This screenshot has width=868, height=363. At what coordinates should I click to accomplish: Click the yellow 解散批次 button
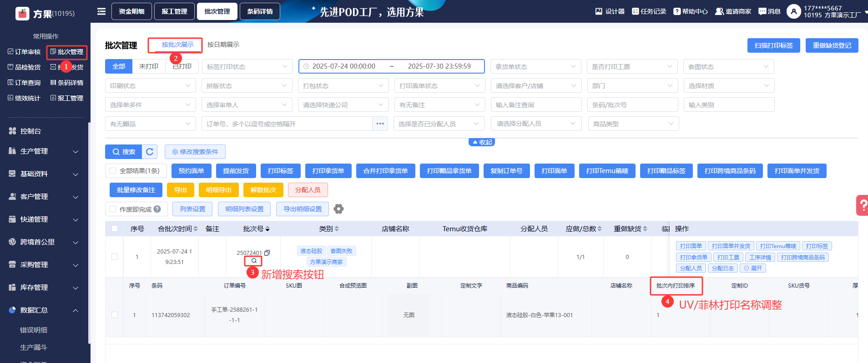coord(263,190)
